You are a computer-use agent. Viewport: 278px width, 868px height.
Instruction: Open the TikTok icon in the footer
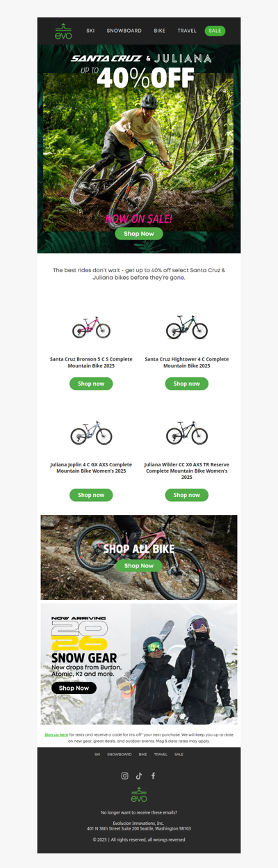pos(139,775)
